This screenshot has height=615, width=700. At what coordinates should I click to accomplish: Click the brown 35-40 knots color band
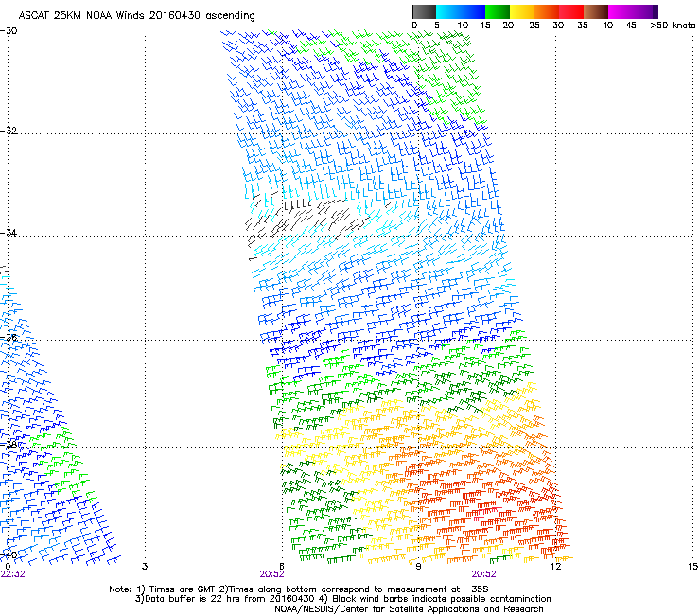pyautogui.click(x=596, y=11)
